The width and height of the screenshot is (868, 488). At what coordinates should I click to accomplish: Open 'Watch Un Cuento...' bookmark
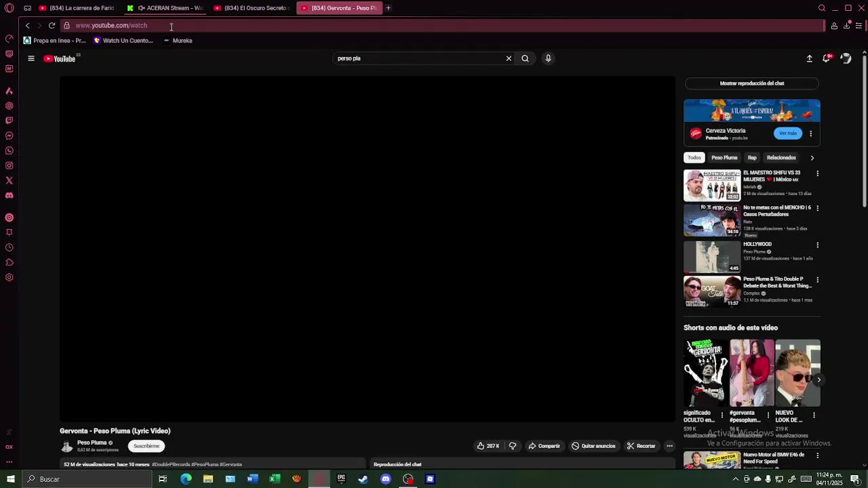click(x=123, y=41)
